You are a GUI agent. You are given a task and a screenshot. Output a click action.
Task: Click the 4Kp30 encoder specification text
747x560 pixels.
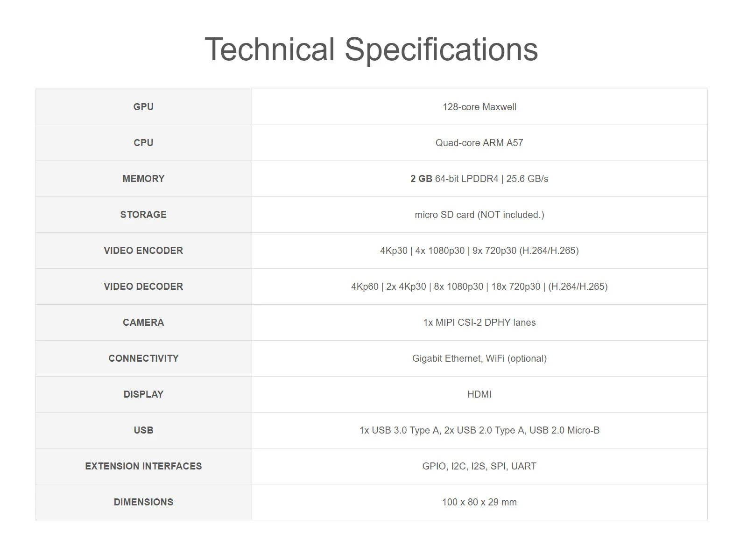tap(479, 251)
